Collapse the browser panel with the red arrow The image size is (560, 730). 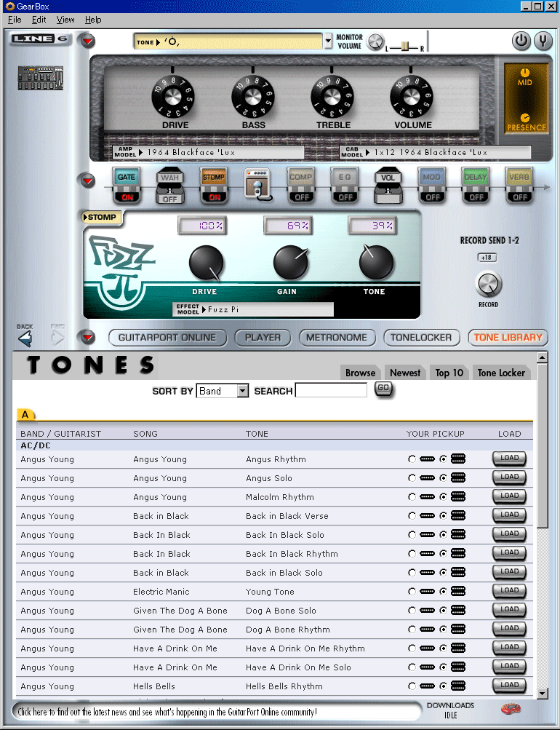click(x=87, y=337)
